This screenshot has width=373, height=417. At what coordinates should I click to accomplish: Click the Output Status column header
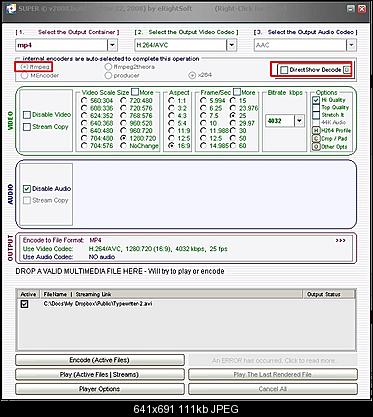pos(329,294)
